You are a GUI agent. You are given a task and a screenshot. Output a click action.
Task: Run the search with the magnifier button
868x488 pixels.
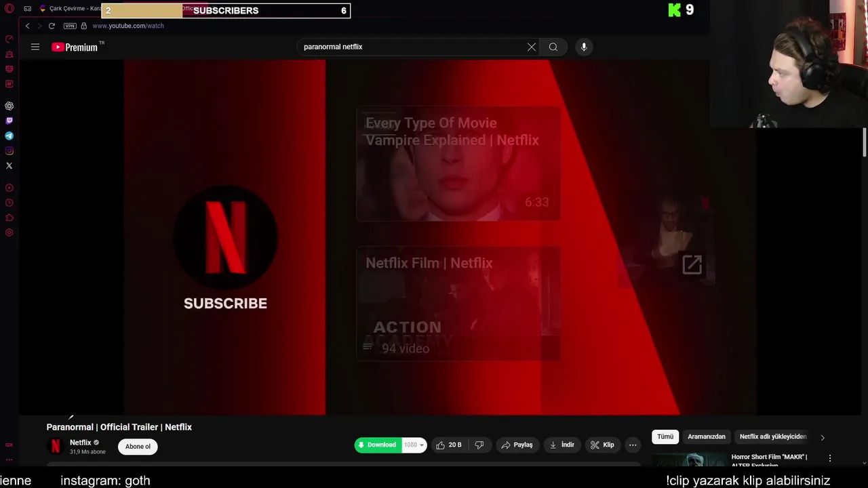pos(553,47)
